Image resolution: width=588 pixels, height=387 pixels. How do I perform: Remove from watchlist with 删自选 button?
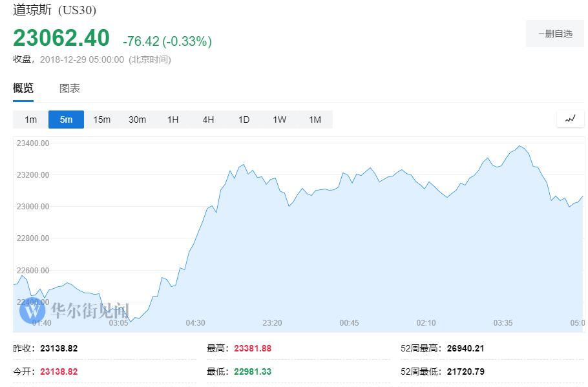554,34
